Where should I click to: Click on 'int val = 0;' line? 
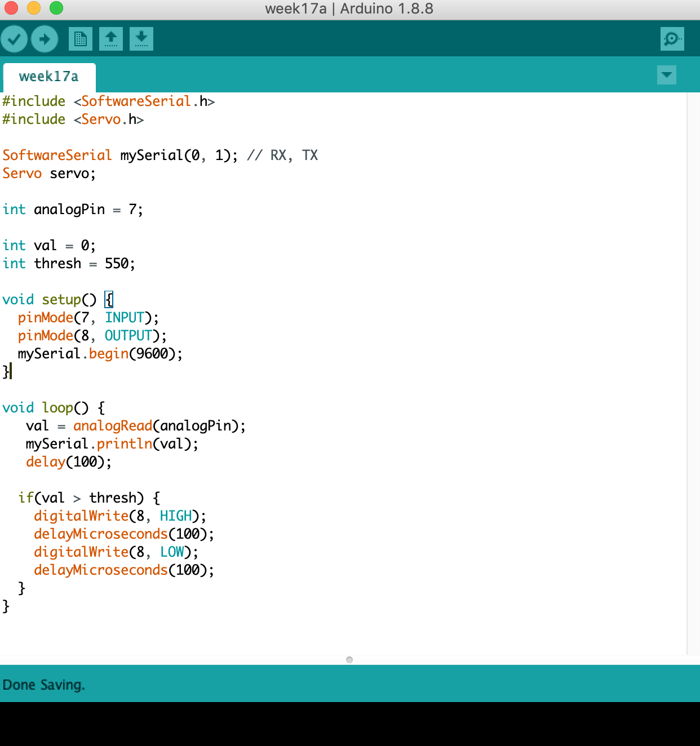[49, 246]
